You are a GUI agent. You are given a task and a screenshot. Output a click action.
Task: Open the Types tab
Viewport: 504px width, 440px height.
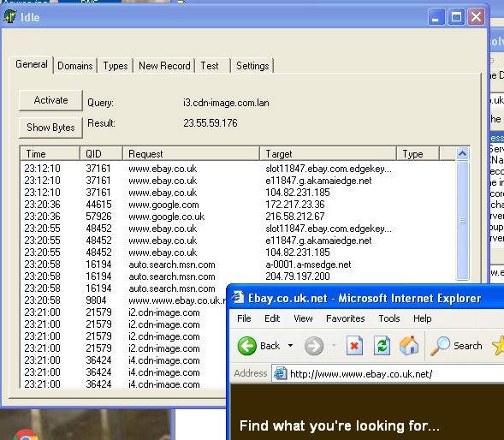(x=116, y=66)
